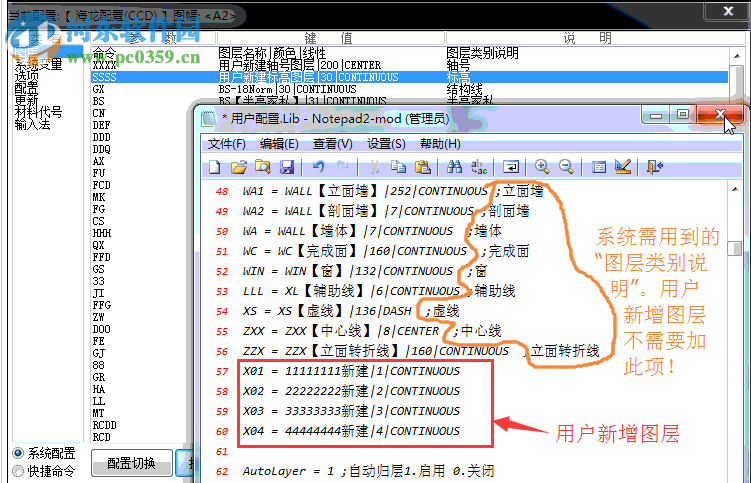
Task: Maximize the Notepad2 window
Action: click(682, 115)
